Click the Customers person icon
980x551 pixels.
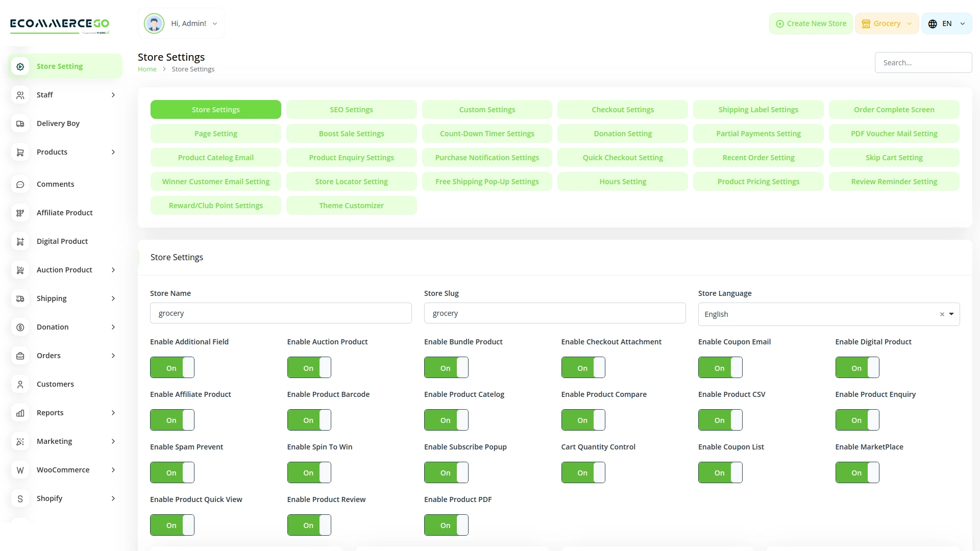[20, 384]
